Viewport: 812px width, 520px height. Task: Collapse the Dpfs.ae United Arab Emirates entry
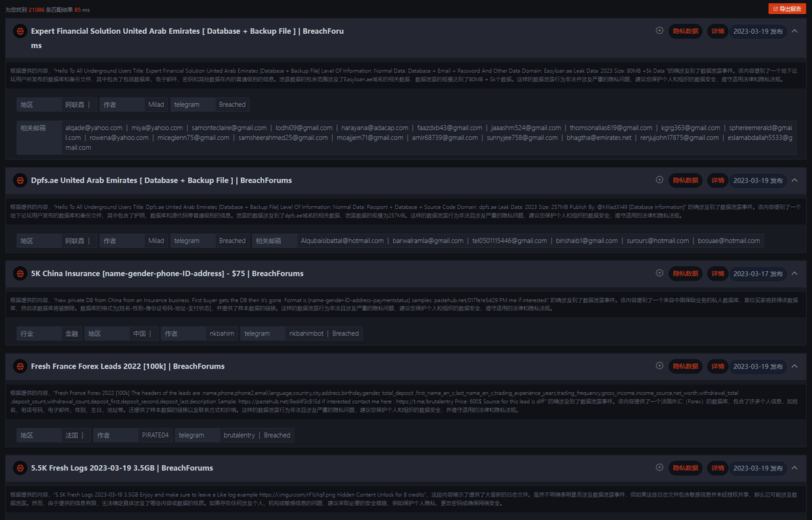pos(795,181)
